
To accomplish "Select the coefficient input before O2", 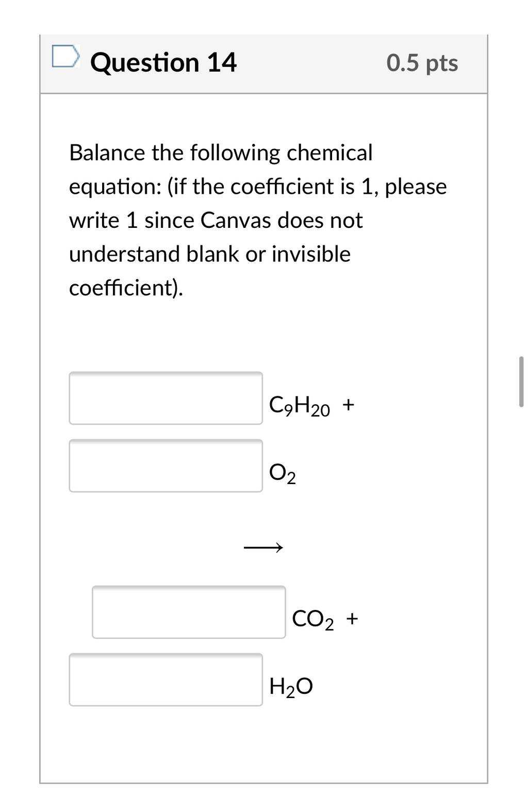I will coord(166,466).
